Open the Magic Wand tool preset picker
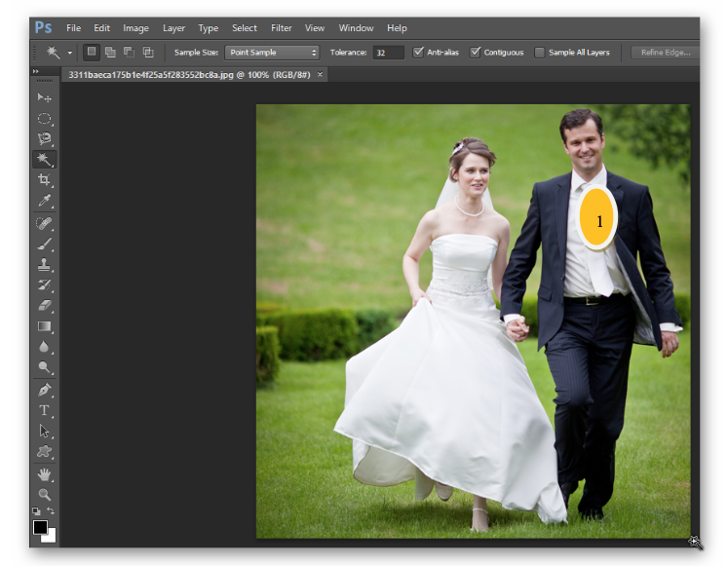 point(70,53)
